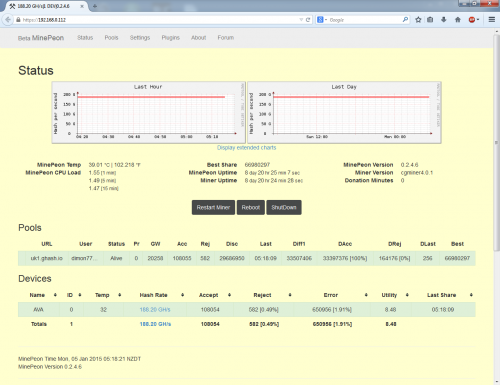Click the Last Day hash rate chart

[x=344, y=112]
